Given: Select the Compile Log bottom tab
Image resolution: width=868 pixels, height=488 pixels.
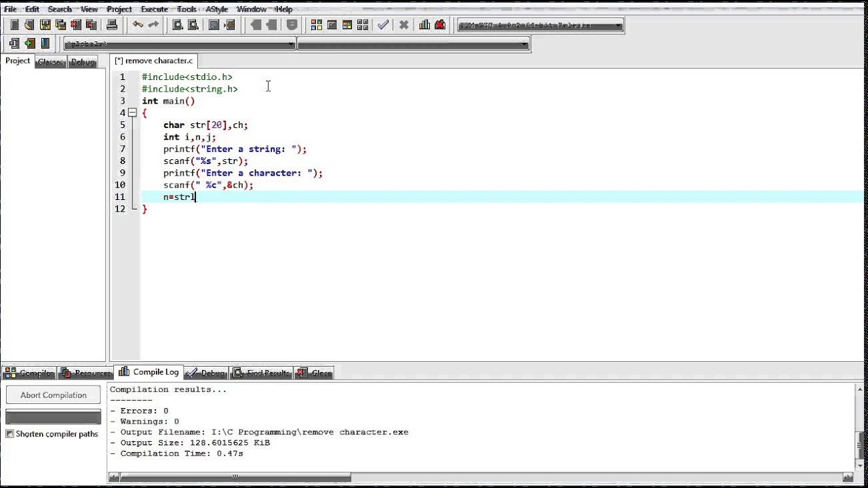Looking at the screenshot, I should [x=149, y=372].
